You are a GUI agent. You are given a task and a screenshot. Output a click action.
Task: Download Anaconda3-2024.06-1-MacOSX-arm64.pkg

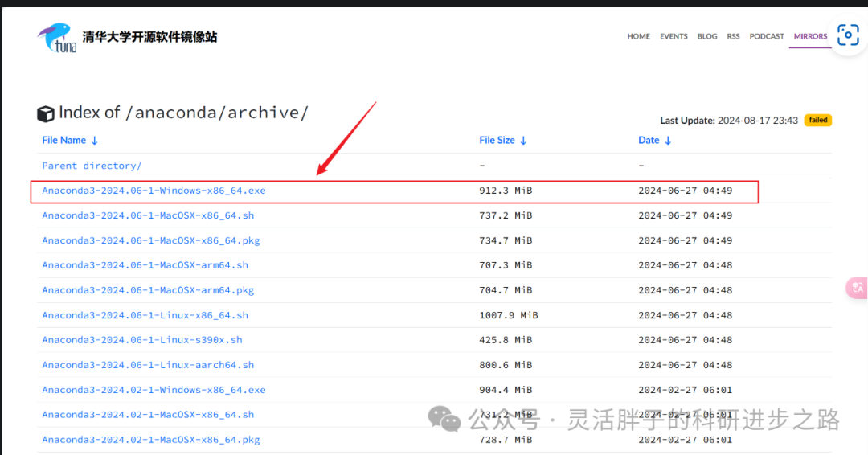148,290
